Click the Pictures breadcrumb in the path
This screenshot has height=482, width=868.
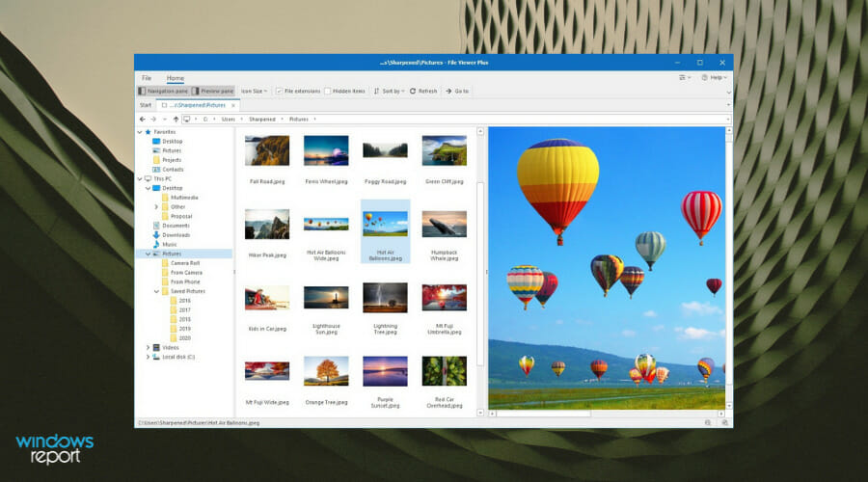point(298,119)
